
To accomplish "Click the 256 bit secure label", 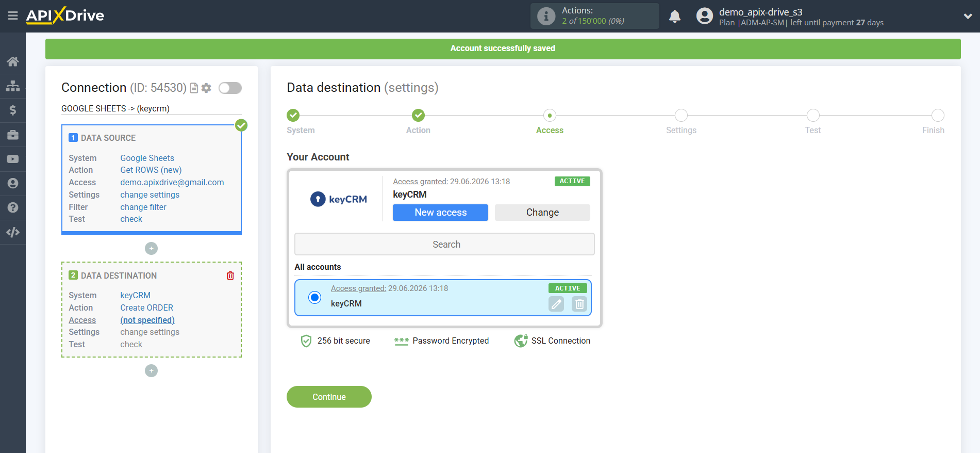I will (x=343, y=341).
